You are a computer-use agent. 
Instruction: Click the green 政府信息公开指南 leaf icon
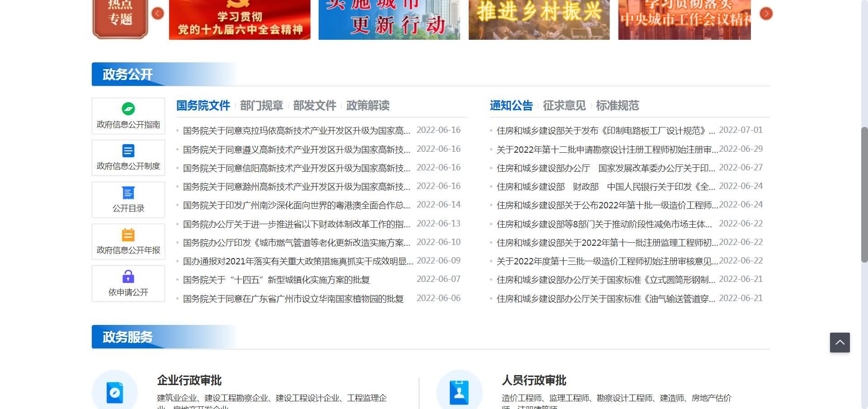128,108
